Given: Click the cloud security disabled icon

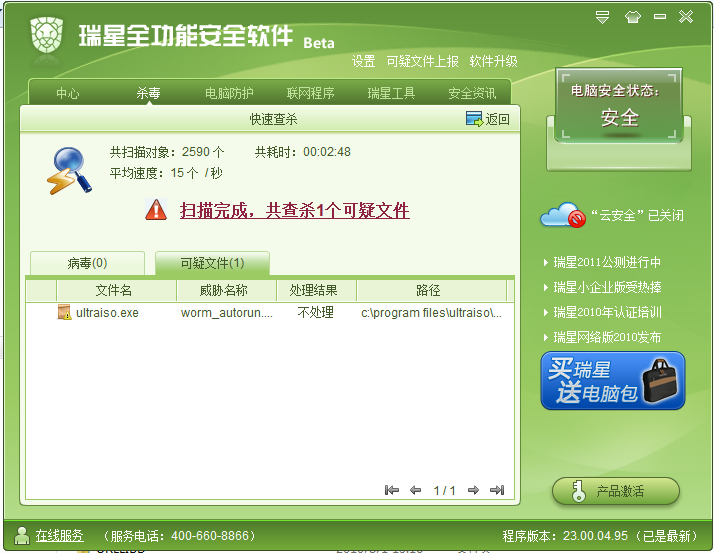Looking at the screenshot, I should tap(563, 215).
